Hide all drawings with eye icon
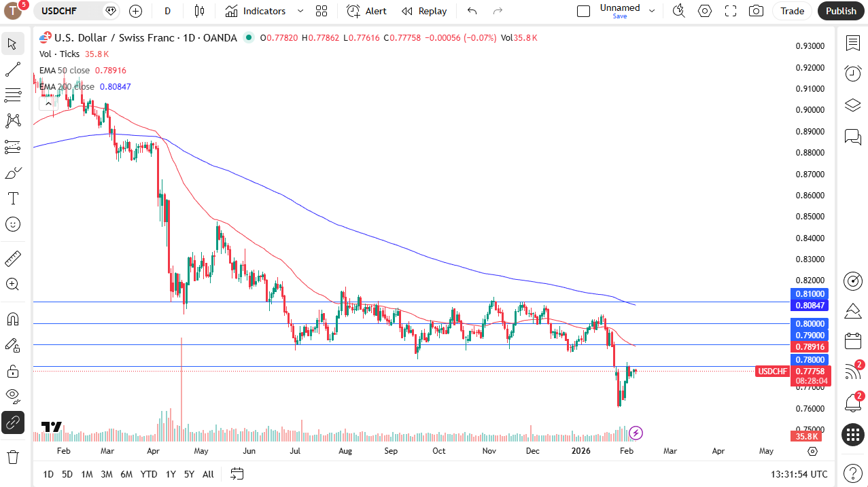868x487 pixels. (x=12, y=396)
